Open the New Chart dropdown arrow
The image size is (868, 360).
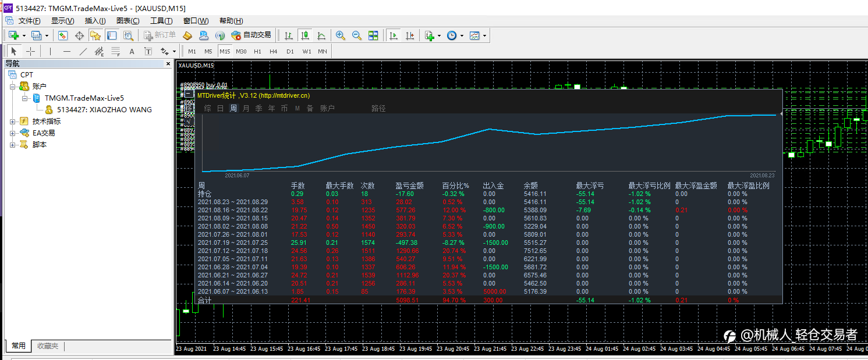[x=24, y=35]
